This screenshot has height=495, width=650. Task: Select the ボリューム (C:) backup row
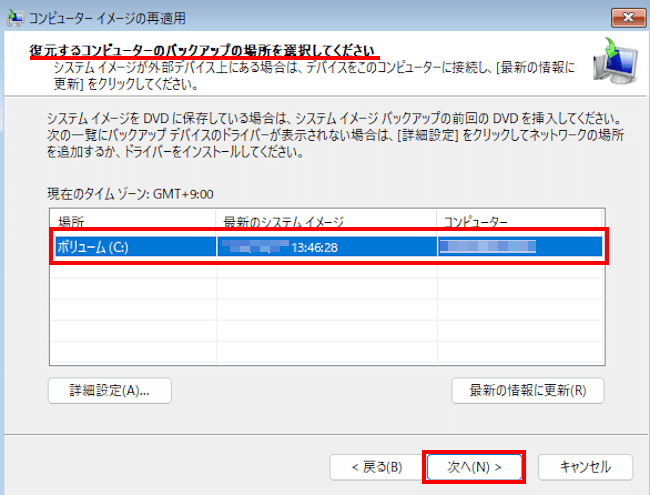[329, 247]
